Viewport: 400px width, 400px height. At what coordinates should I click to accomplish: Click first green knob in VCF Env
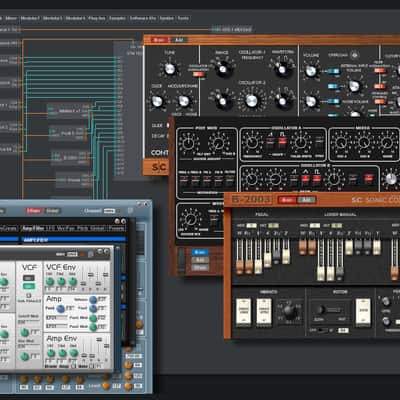pos(50,282)
